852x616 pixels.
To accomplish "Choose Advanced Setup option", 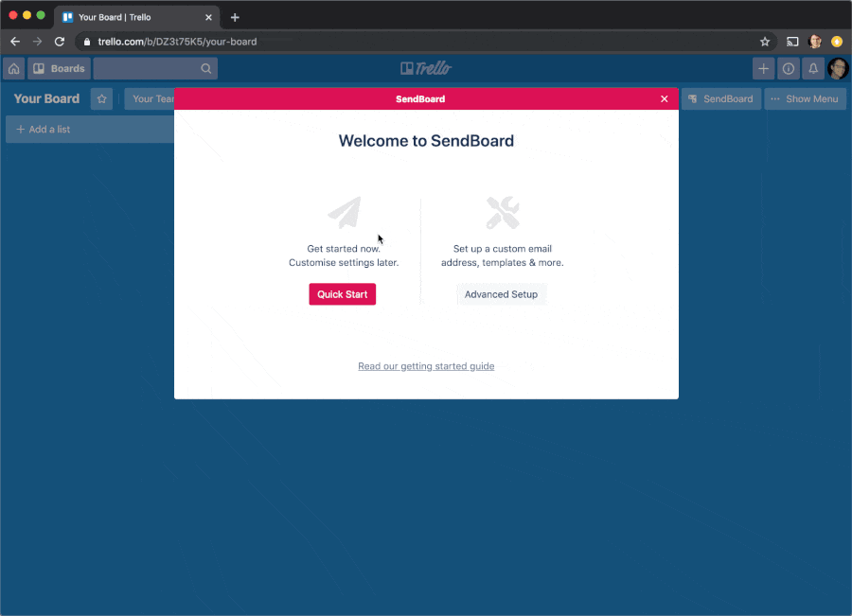I will [x=501, y=294].
